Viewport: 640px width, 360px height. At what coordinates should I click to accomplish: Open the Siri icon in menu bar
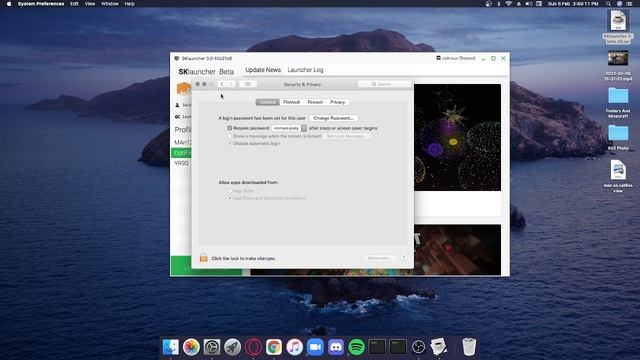pyautogui.click(x=619, y=4)
